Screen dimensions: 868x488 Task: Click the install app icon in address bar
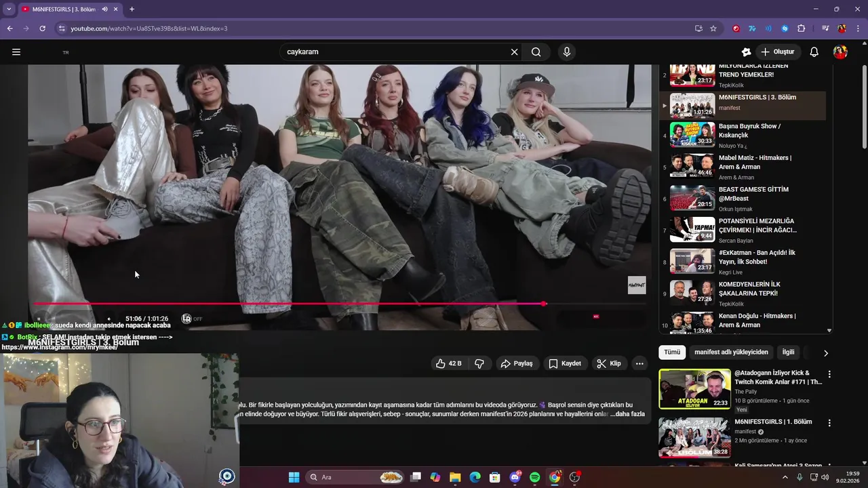coord(698,28)
